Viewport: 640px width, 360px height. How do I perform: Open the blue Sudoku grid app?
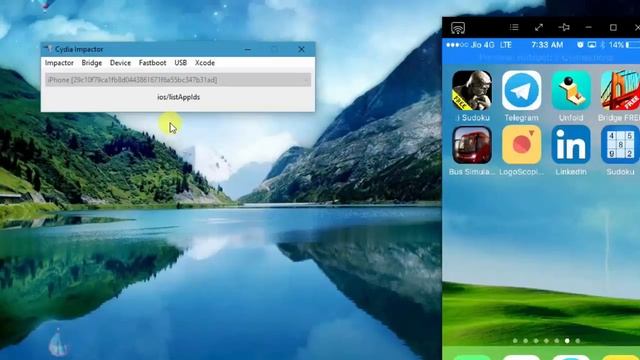tap(620, 145)
